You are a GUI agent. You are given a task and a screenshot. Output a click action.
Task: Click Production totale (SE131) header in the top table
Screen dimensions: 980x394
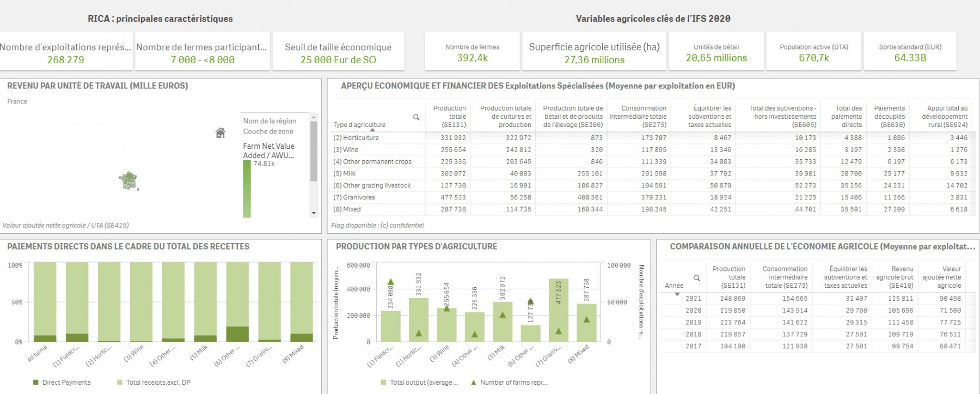click(x=450, y=117)
